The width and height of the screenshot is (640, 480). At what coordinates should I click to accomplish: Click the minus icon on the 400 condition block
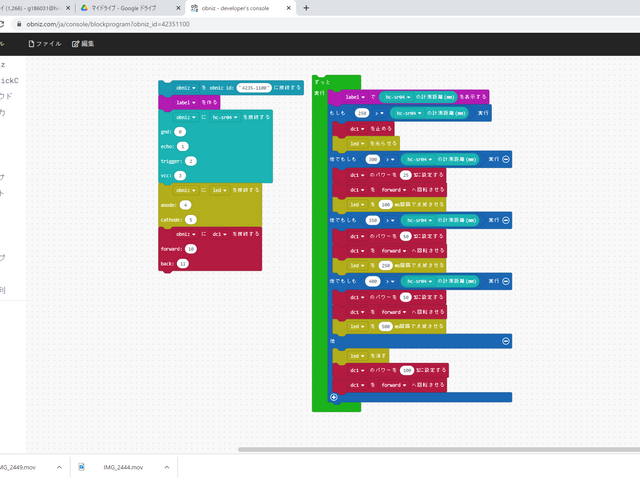point(506,281)
